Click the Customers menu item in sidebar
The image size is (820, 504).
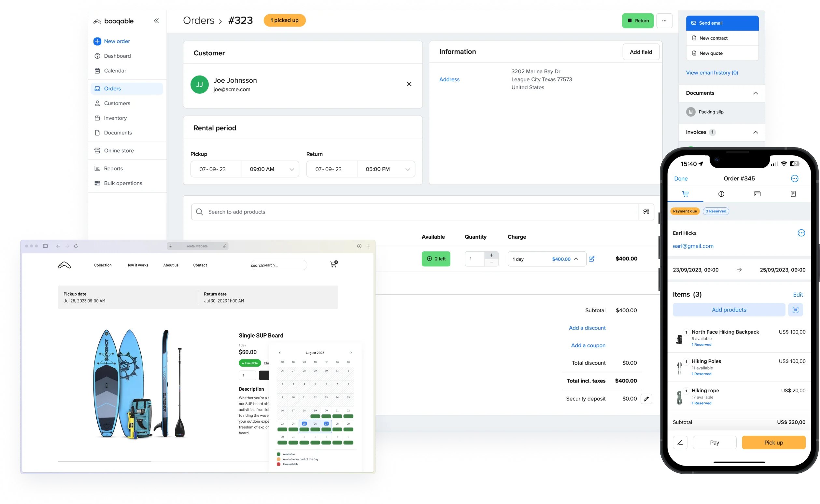[x=117, y=104]
